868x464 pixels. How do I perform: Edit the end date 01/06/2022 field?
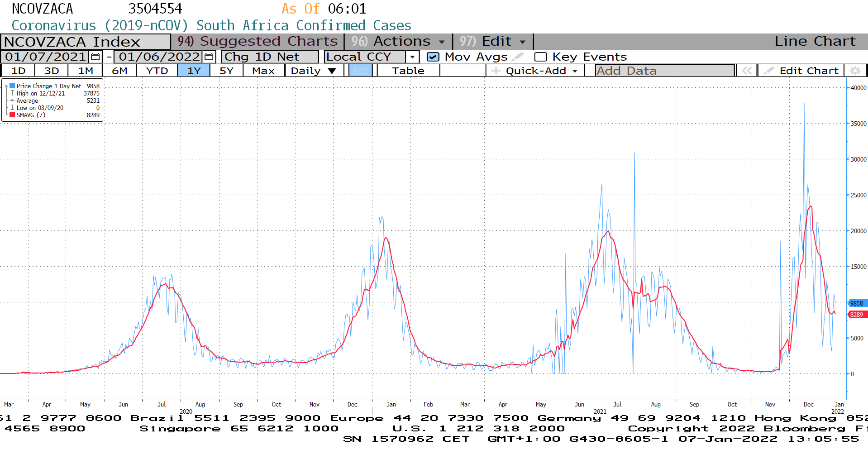point(158,57)
